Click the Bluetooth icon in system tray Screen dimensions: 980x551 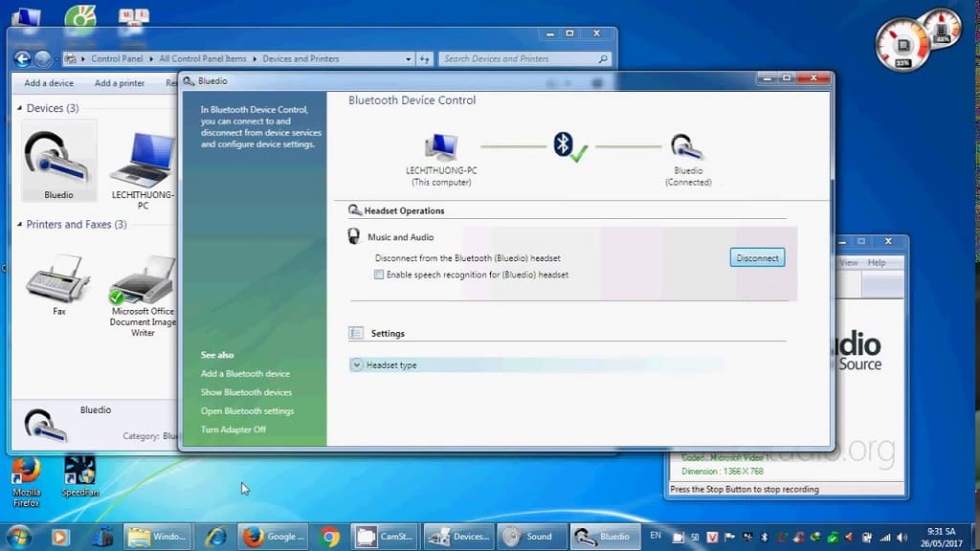click(x=764, y=538)
